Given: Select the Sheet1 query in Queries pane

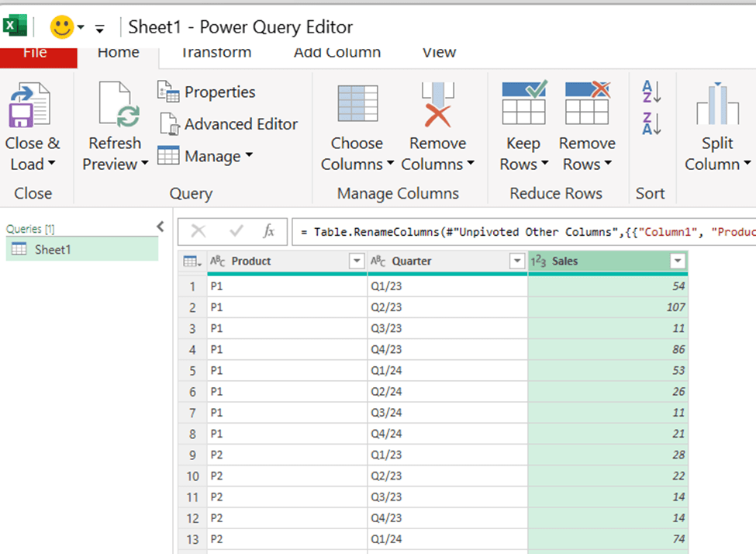Looking at the screenshot, I should point(52,249).
